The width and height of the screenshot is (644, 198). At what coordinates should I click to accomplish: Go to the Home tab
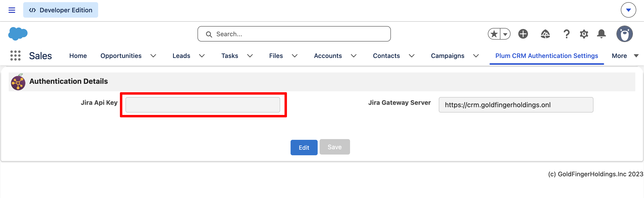[78, 56]
